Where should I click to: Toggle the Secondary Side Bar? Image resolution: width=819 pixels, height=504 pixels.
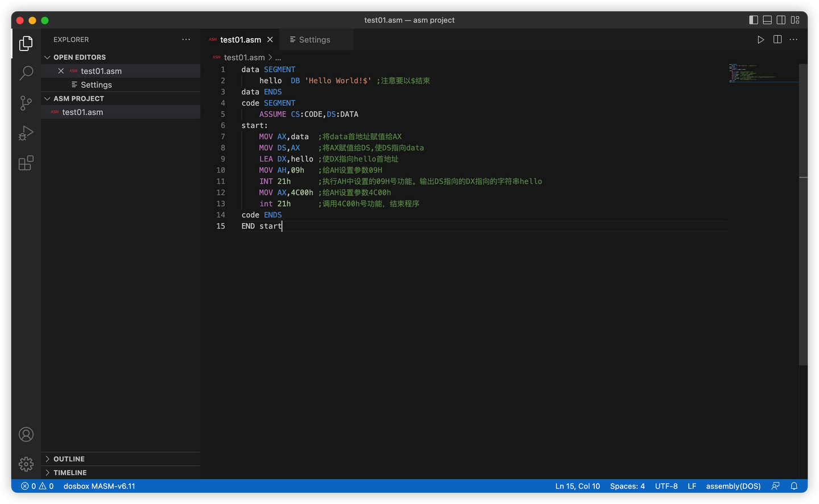781,19
